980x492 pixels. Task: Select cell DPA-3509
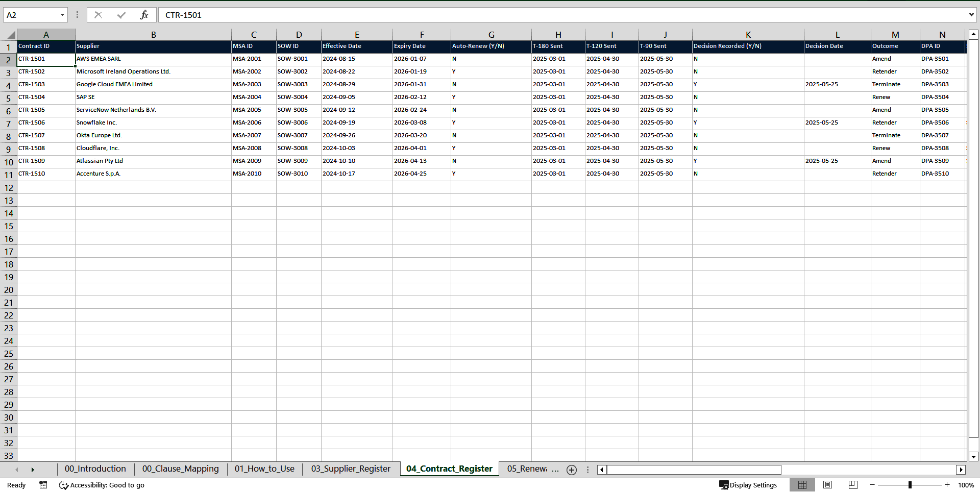coord(942,161)
